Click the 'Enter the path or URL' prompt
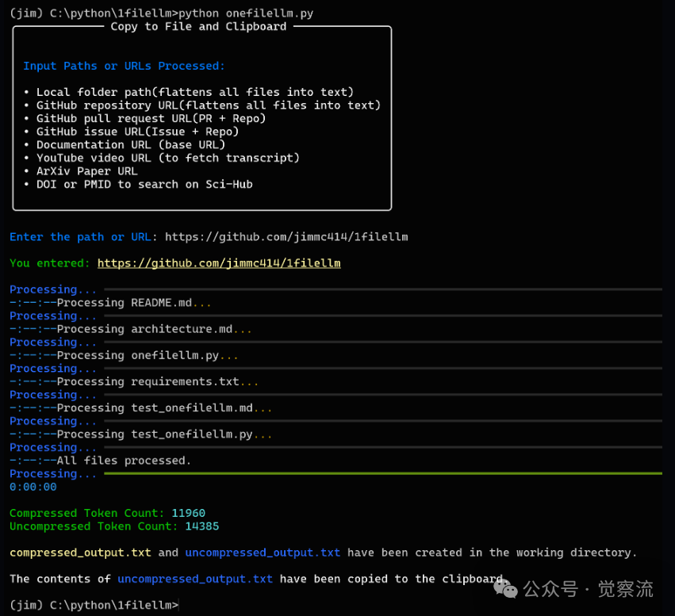This screenshot has height=616, width=675. (x=80, y=237)
